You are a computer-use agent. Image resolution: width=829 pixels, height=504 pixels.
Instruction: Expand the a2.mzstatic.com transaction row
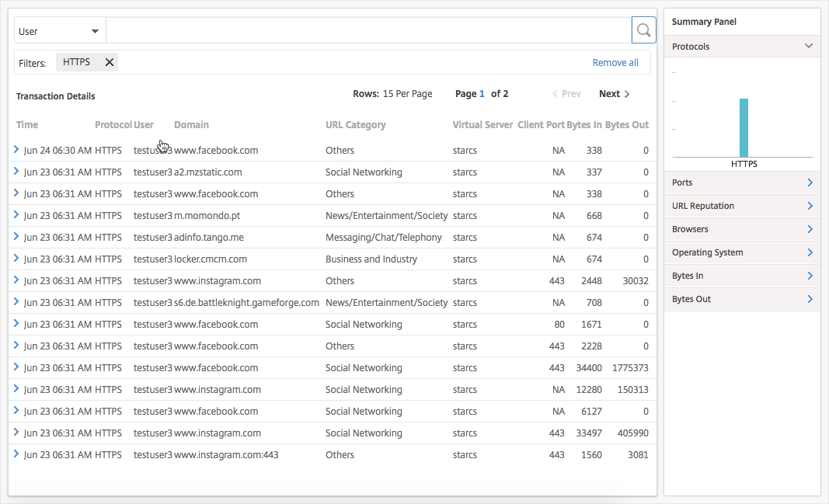16,172
